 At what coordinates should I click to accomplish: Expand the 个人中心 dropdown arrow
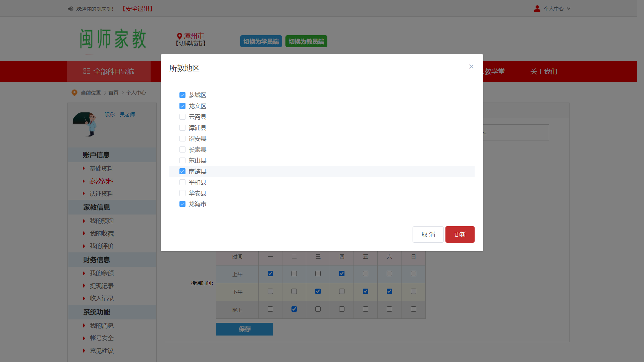(x=569, y=9)
